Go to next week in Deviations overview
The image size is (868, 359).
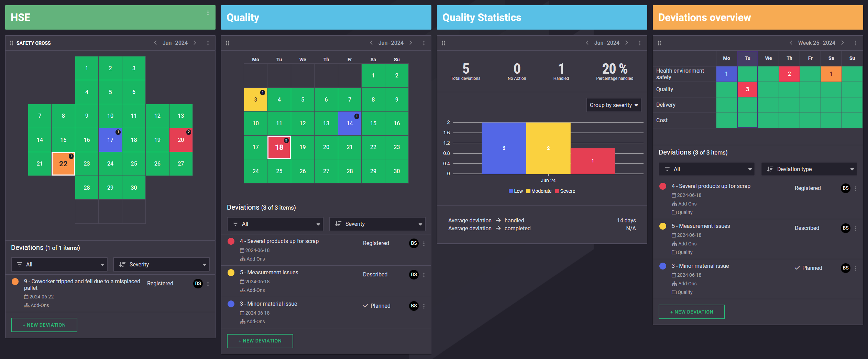tap(843, 43)
